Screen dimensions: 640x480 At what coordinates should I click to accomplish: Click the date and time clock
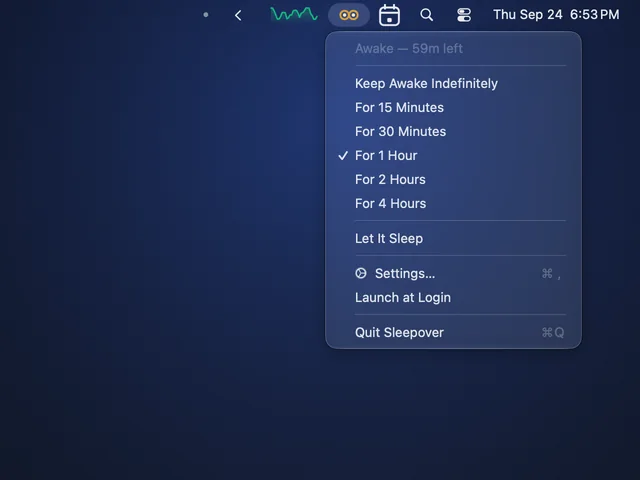tap(556, 15)
